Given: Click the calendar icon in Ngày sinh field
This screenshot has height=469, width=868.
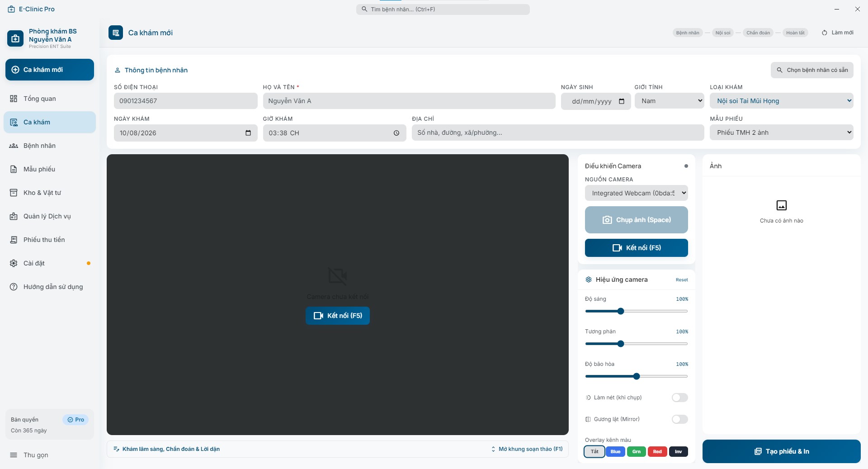Looking at the screenshot, I should pos(622,101).
